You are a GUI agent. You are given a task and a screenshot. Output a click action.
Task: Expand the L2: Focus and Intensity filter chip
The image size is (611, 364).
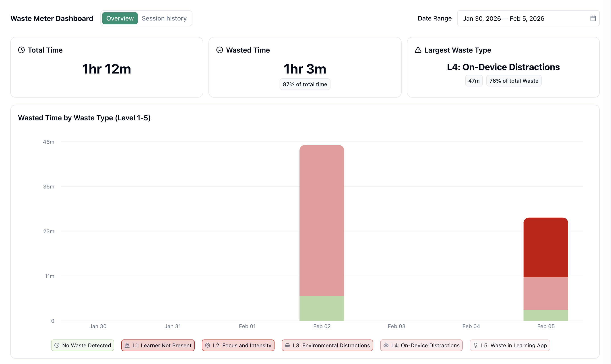(x=238, y=345)
